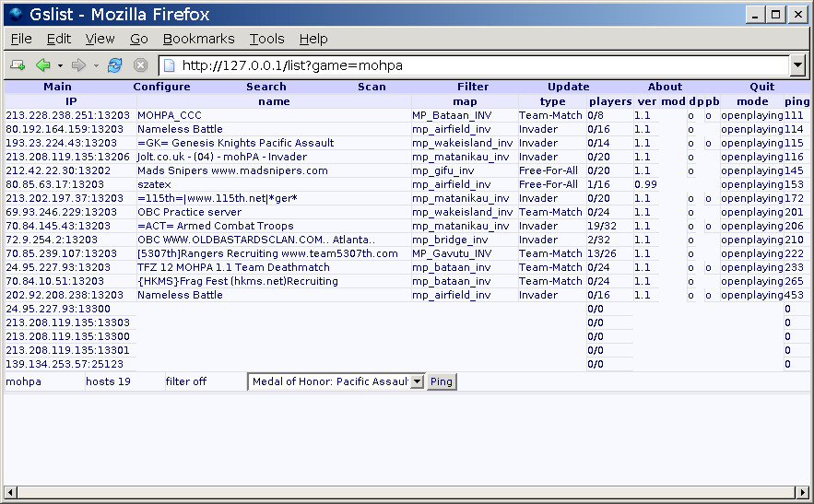
Task: Click the Forward navigation arrow
Action: (x=79, y=65)
